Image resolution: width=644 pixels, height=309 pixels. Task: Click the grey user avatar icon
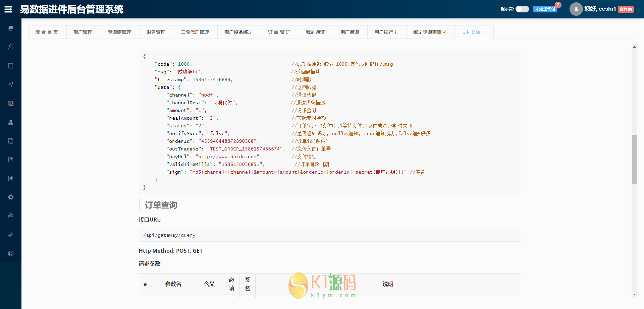coord(576,9)
